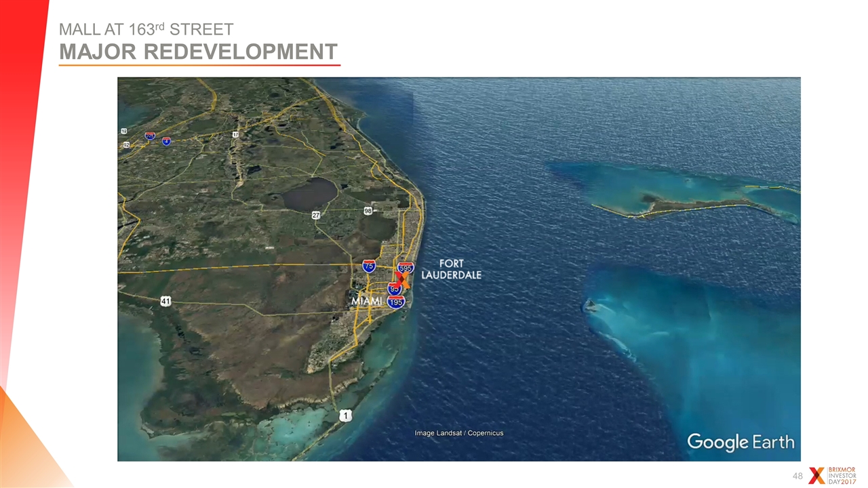Click the I-195 interstate shield near Miami
The height and width of the screenshot is (488, 868).
(397, 302)
